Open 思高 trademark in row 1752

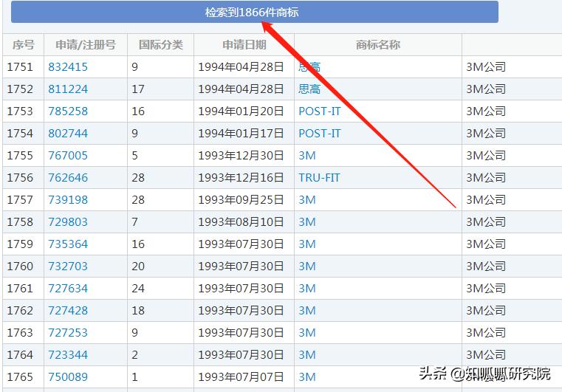tap(309, 89)
